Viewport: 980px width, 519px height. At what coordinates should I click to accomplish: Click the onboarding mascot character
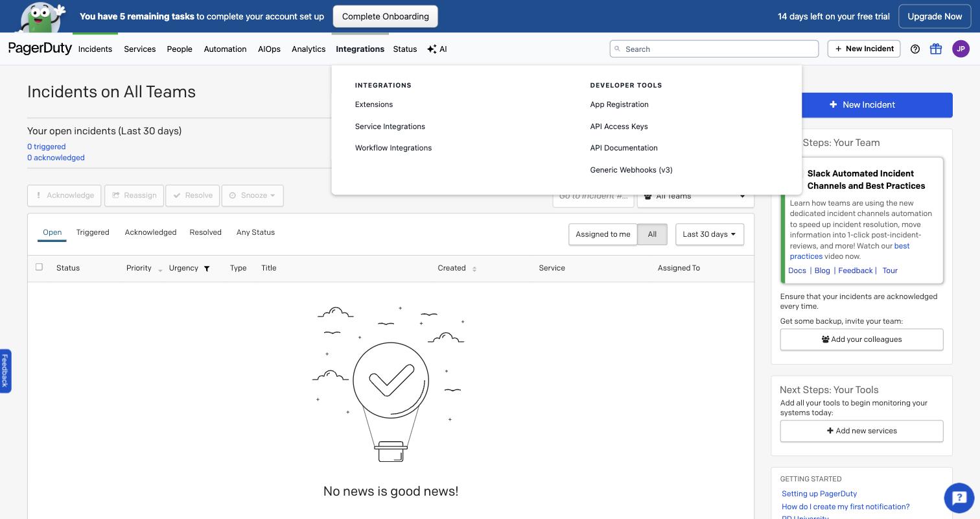pyautogui.click(x=42, y=16)
